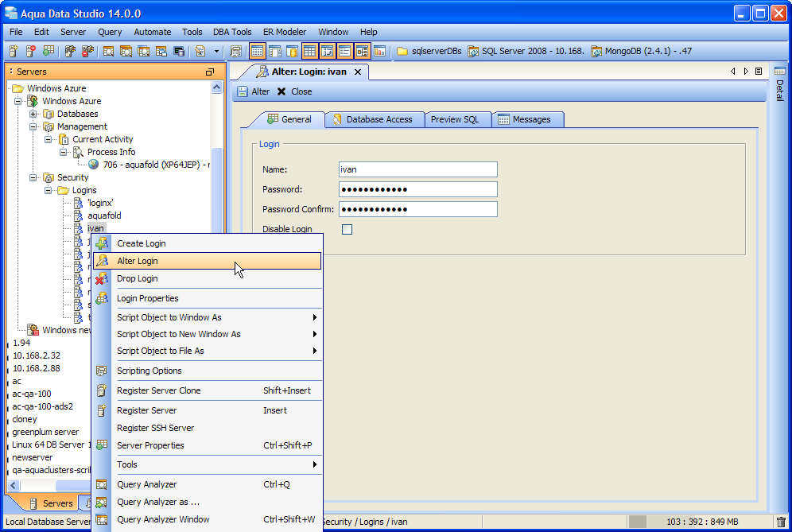Toggle the Disable Login checkbox
This screenshot has width=792, height=532.
tap(347, 229)
